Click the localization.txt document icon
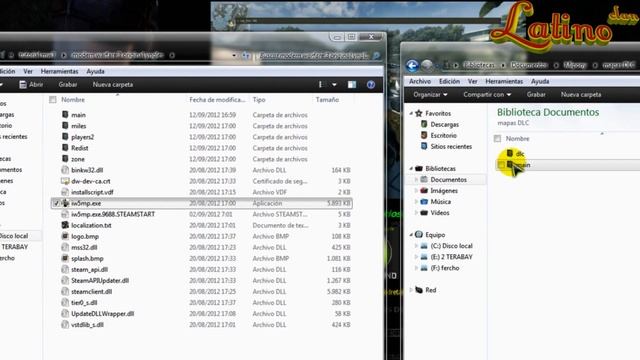Viewport: 640px width, 360px height. (65, 225)
